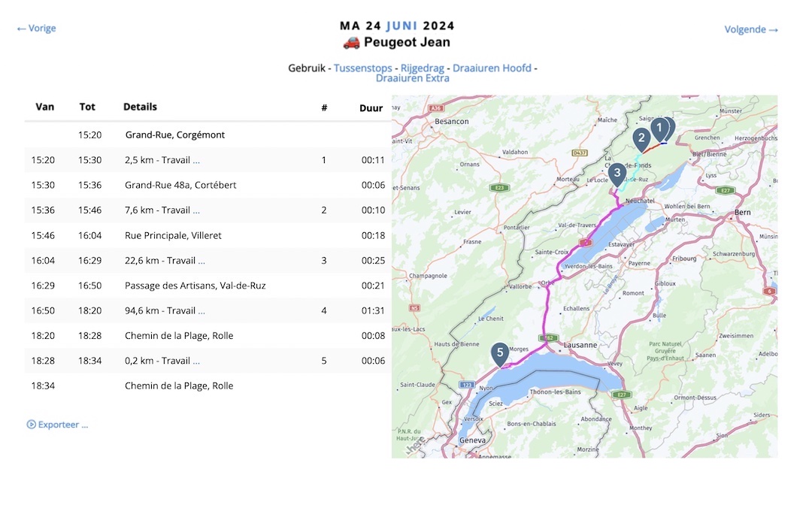Expand details of 7,6 km Travail trip

pos(196,210)
